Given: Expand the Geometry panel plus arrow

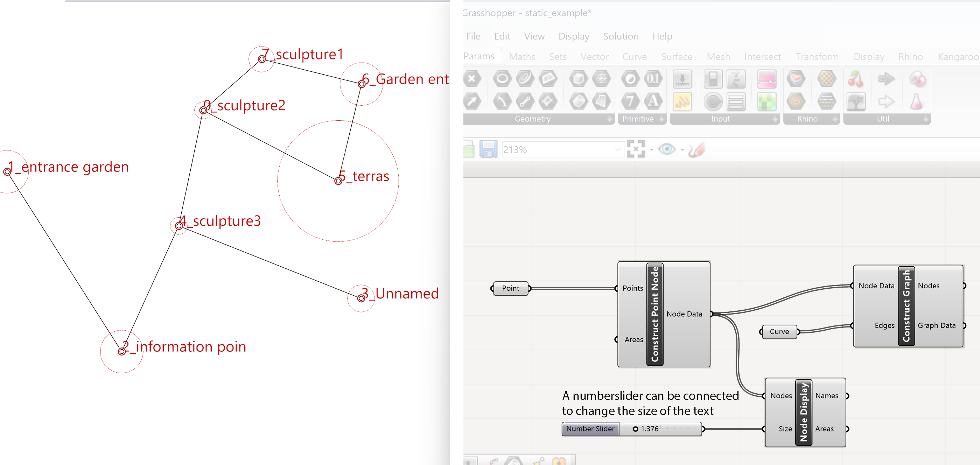Looking at the screenshot, I should [x=610, y=119].
